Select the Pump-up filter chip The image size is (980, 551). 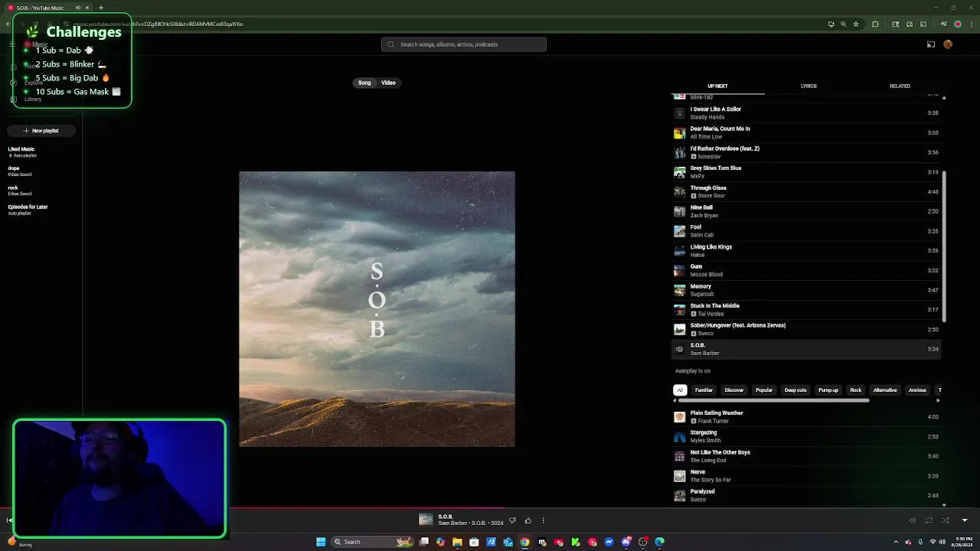point(828,390)
